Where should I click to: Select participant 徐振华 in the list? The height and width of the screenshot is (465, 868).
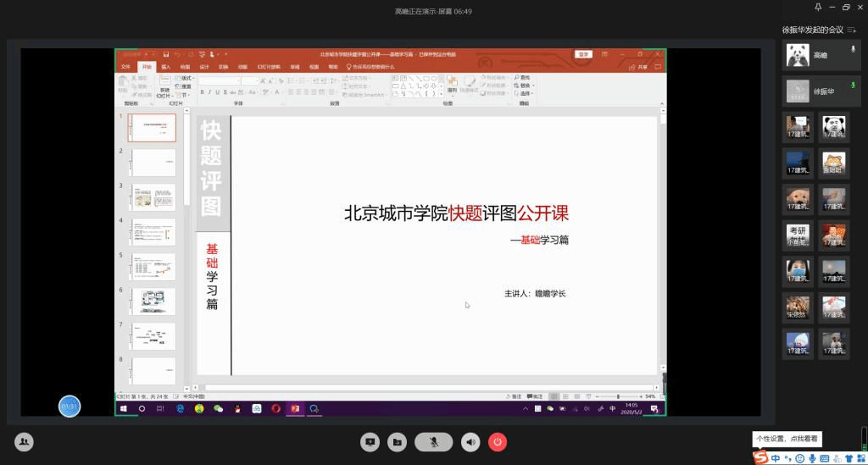(821, 91)
